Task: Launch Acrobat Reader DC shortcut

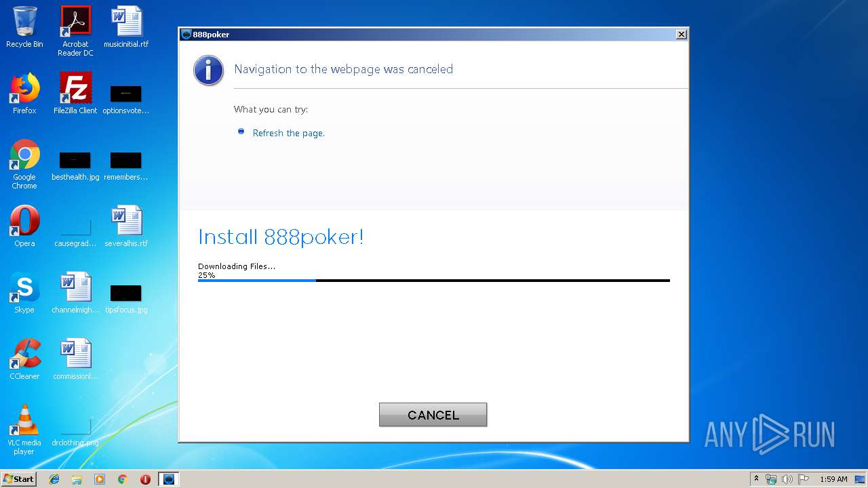Action: tap(75, 30)
